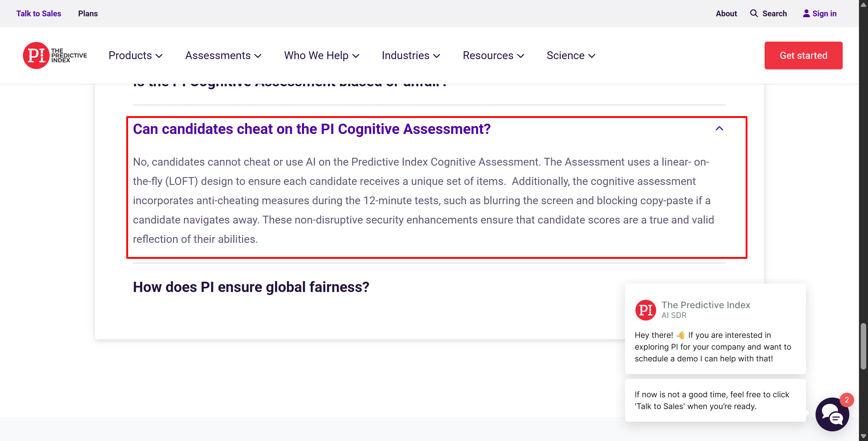This screenshot has width=868, height=441.
Task: Click the scrollbar up arrow
Action: point(863,5)
